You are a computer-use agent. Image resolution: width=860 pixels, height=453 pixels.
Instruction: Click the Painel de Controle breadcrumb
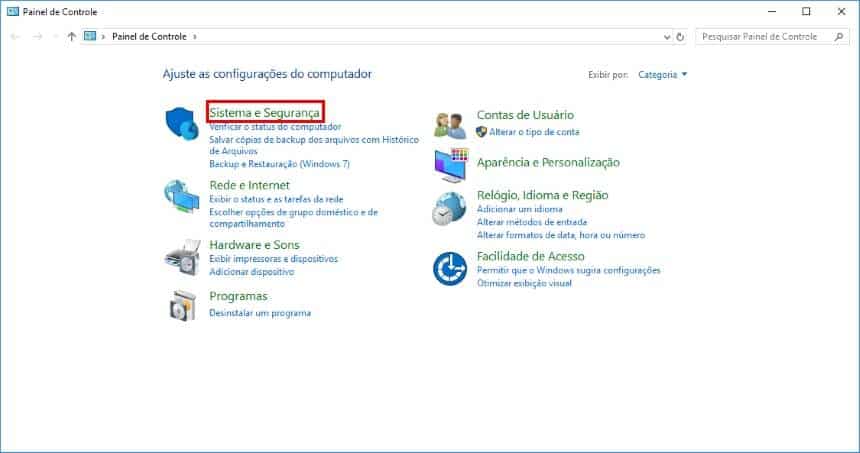point(149,36)
